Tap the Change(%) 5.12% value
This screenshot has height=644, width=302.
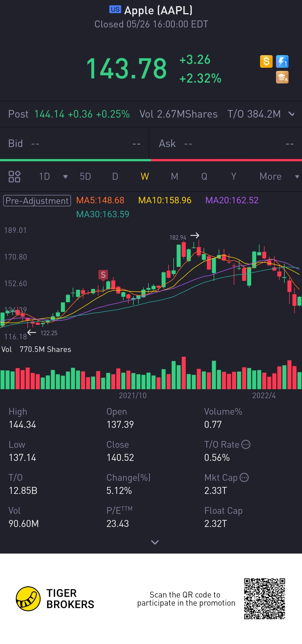point(119,491)
